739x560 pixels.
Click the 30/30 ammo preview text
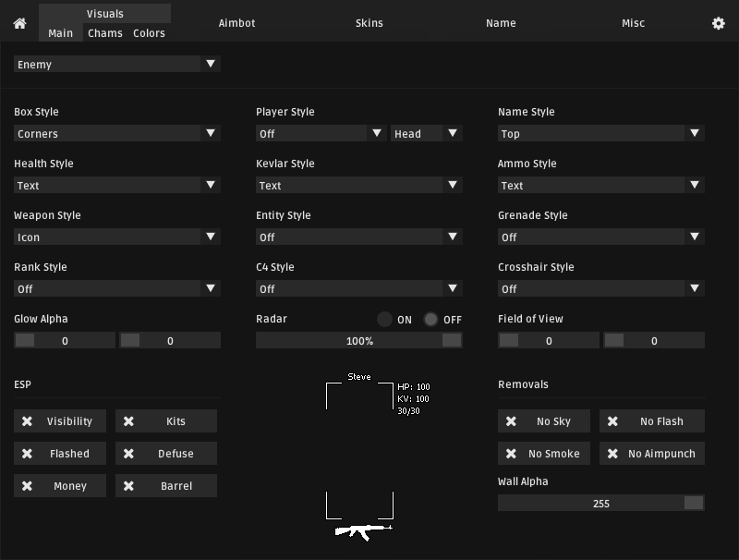click(x=408, y=411)
